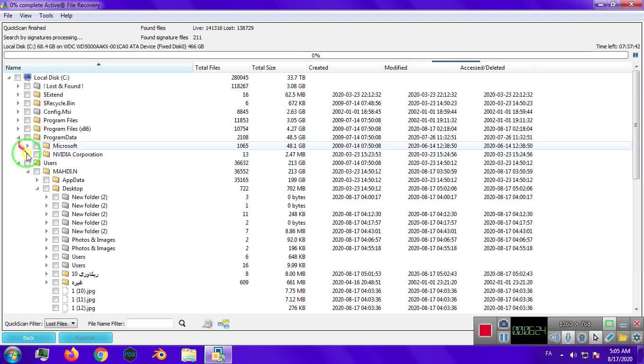644x364 pixels.
Task: Take a screenshot with the camera icon
Action: 503,324
